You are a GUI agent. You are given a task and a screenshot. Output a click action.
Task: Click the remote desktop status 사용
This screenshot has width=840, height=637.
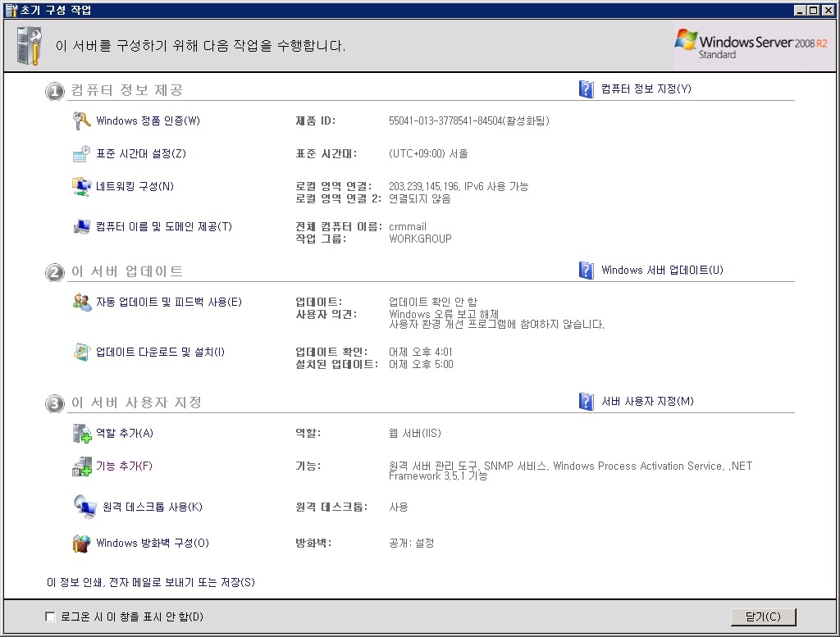[398, 507]
